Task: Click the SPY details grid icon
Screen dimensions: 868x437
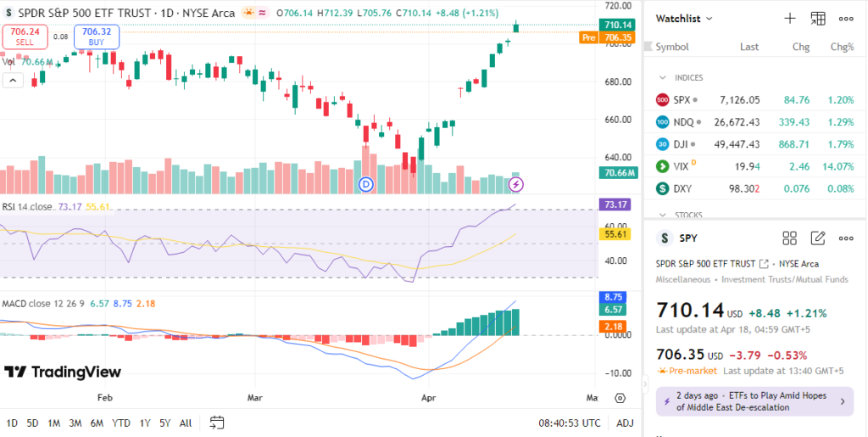Action: [789, 238]
